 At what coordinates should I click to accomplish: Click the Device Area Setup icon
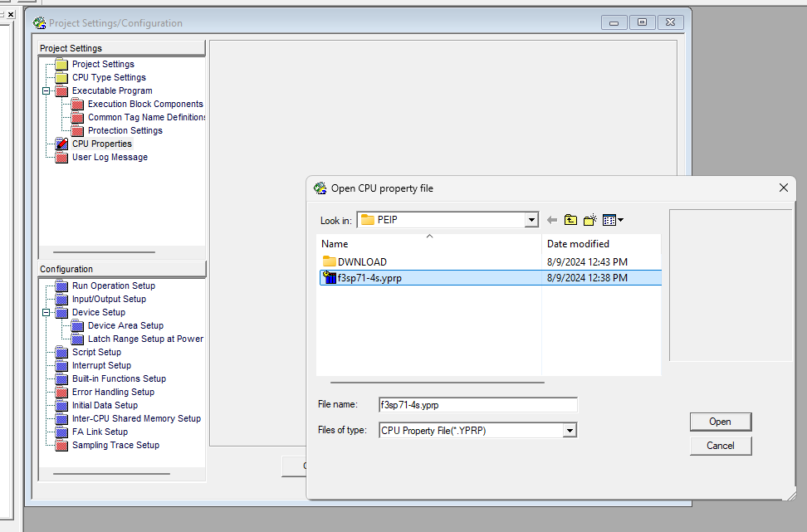tap(77, 326)
